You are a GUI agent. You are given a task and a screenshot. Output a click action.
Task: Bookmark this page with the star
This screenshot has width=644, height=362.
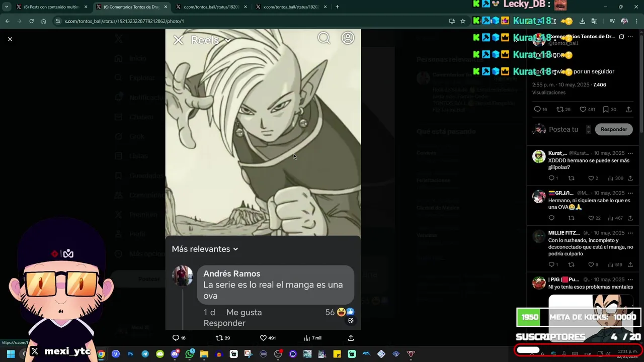pyautogui.click(x=463, y=21)
